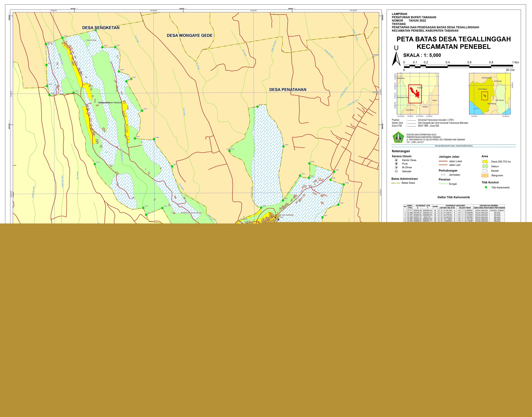
Task: Click the Jalan Lokal line sample
Action: pos(443,161)
